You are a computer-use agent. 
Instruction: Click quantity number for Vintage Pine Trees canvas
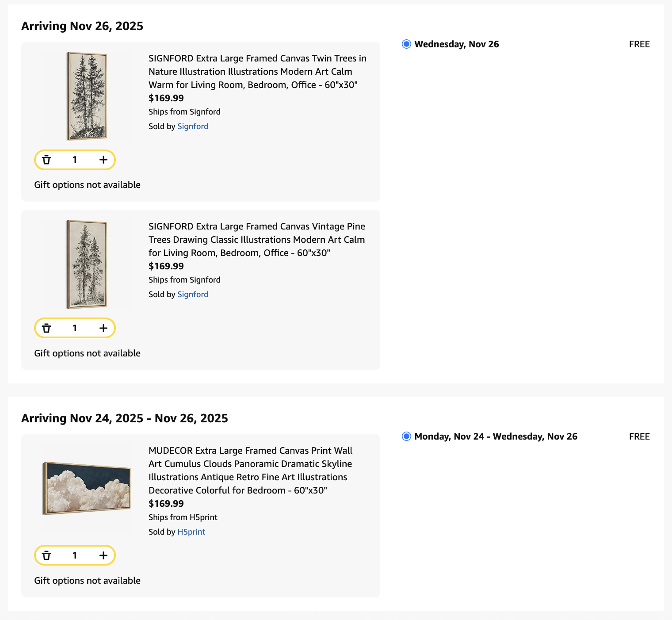click(x=75, y=328)
